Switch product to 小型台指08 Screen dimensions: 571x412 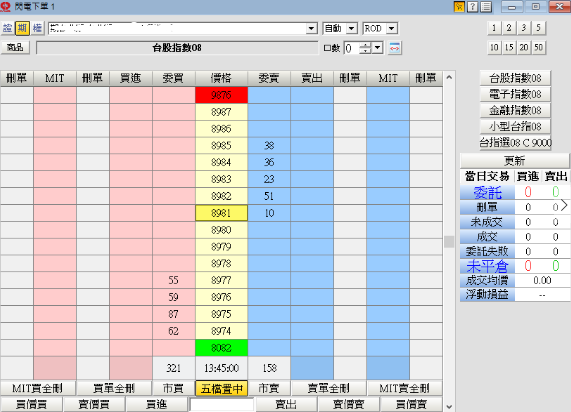click(x=515, y=127)
